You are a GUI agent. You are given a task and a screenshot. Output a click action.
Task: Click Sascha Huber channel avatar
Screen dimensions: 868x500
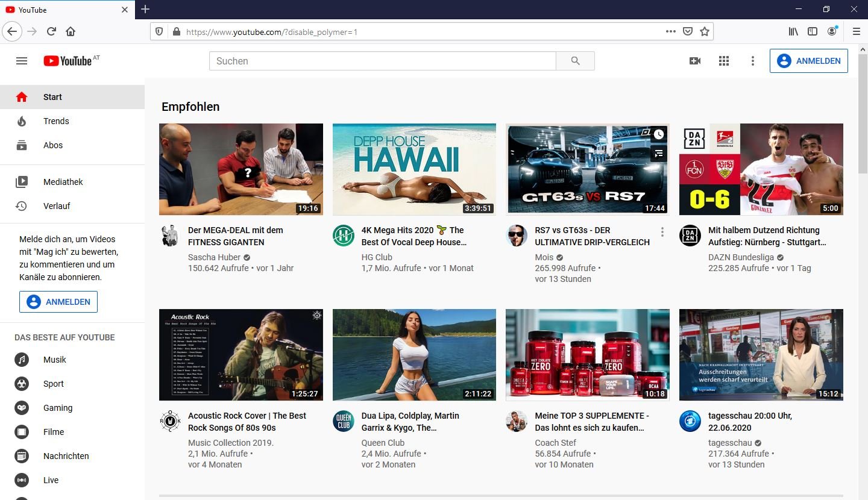pos(170,236)
